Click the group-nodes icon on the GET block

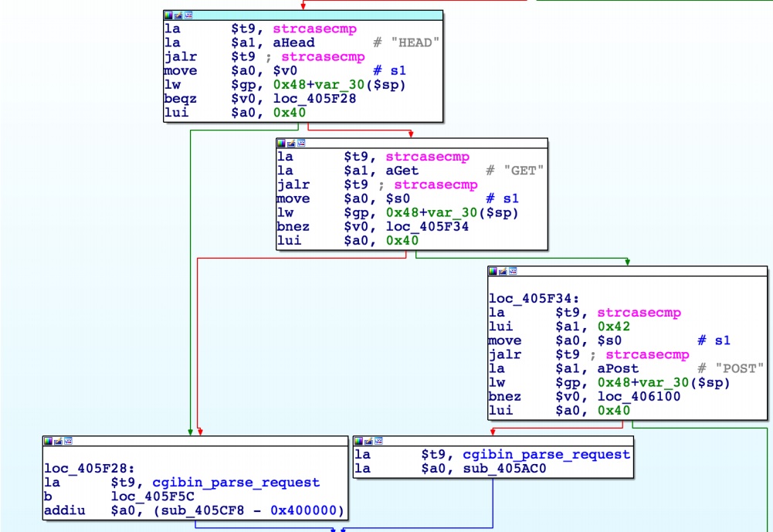[301, 143]
